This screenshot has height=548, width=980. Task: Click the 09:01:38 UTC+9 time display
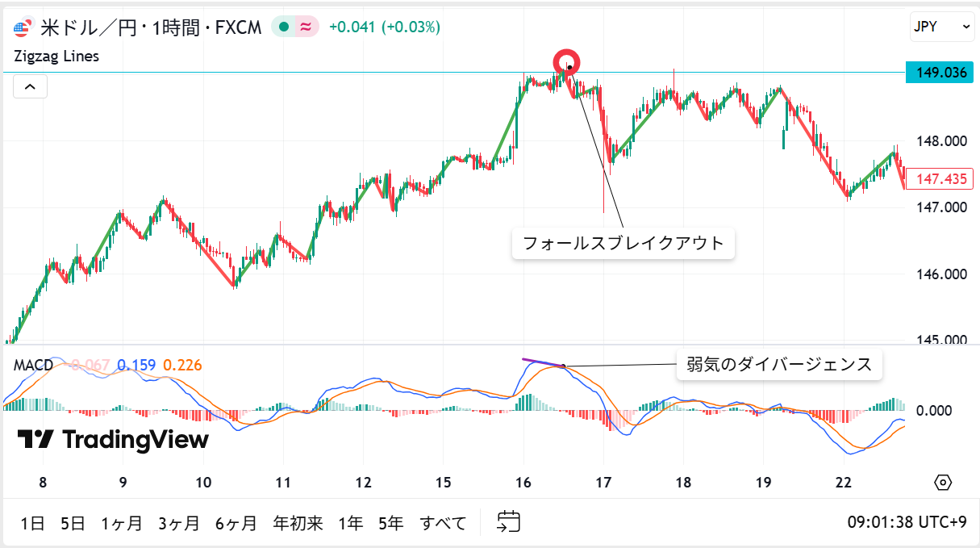[907, 523]
